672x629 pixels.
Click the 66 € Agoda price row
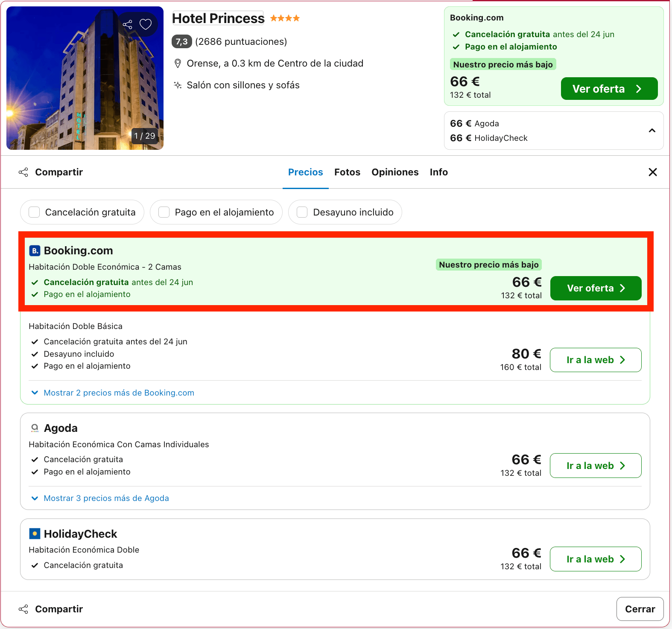click(x=474, y=123)
